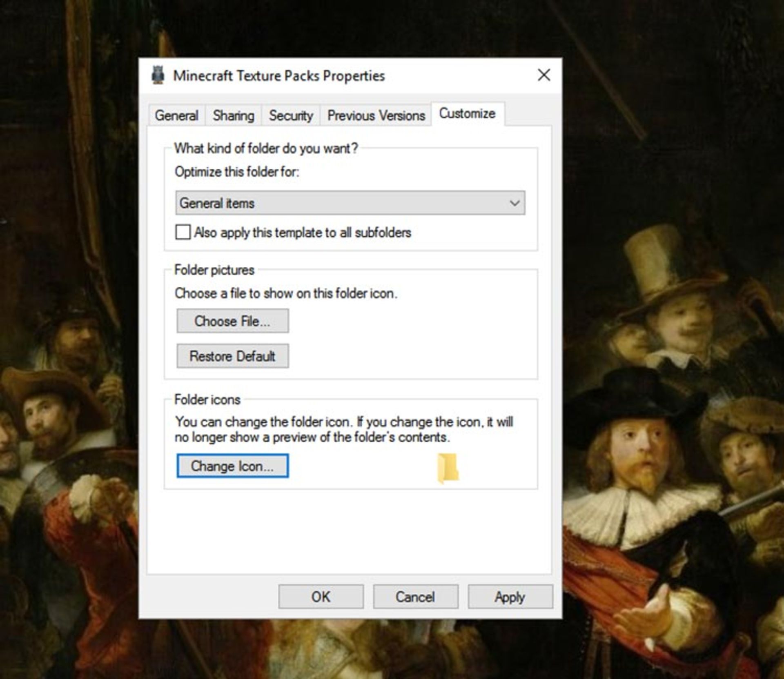Open the 'General items' optimize dropdown

point(350,203)
